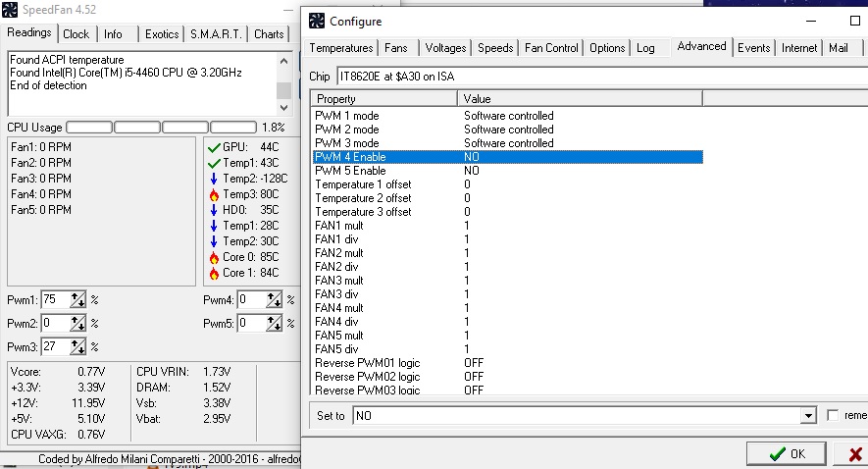Image resolution: width=868 pixels, height=469 pixels.
Task: Click the Pwm3 value field
Action: (x=55, y=346)
